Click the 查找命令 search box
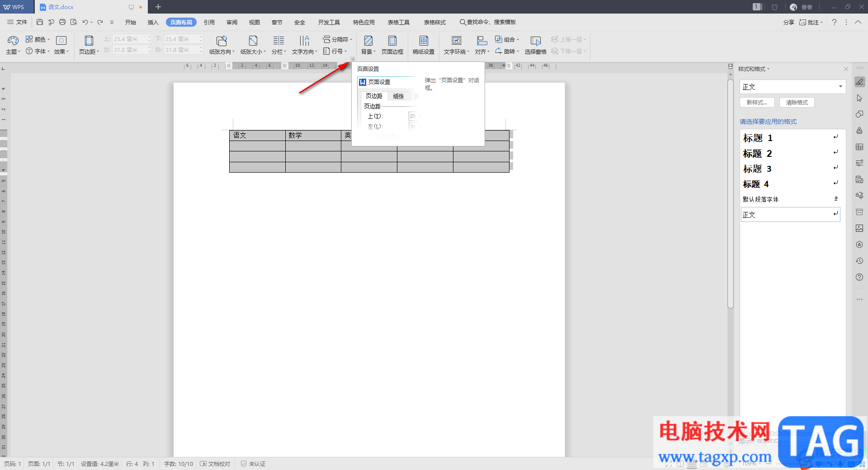868x470 pixels. pos(487,22)
